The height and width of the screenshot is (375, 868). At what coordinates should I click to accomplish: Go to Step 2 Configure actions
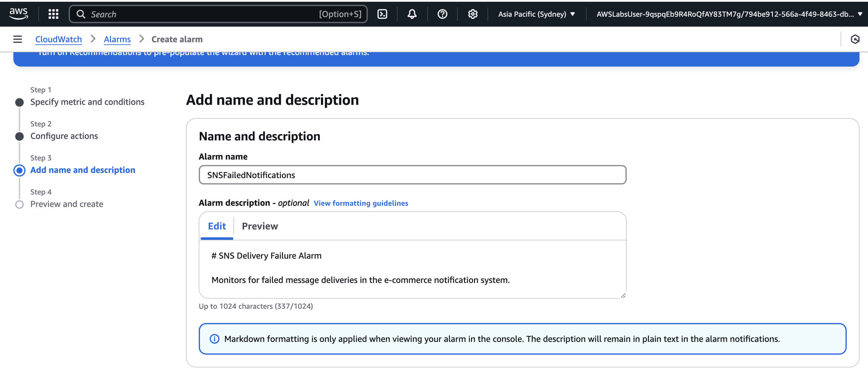click(x=64, y=136)
